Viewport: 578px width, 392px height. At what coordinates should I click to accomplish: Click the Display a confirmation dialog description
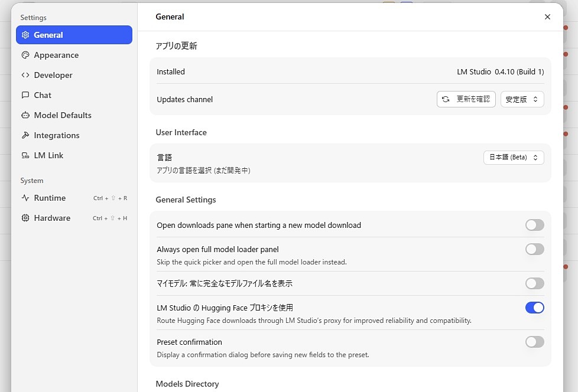tap(263, 355)
